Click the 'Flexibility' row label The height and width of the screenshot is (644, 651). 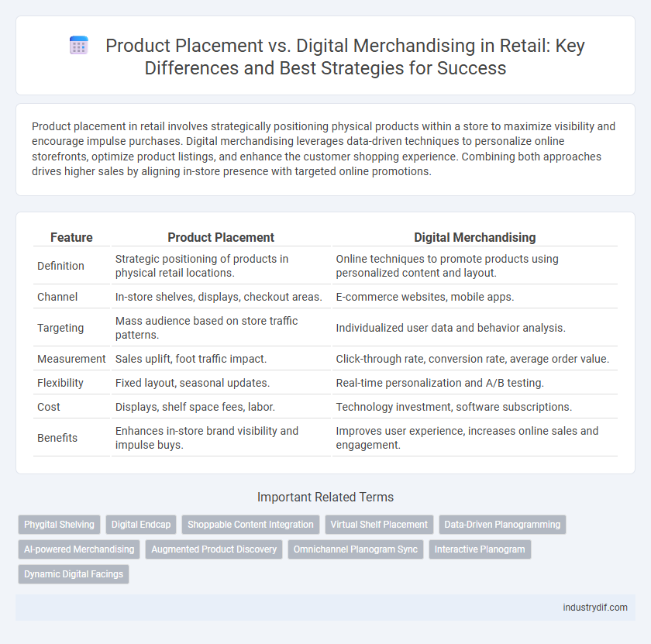tap(60, 383)
